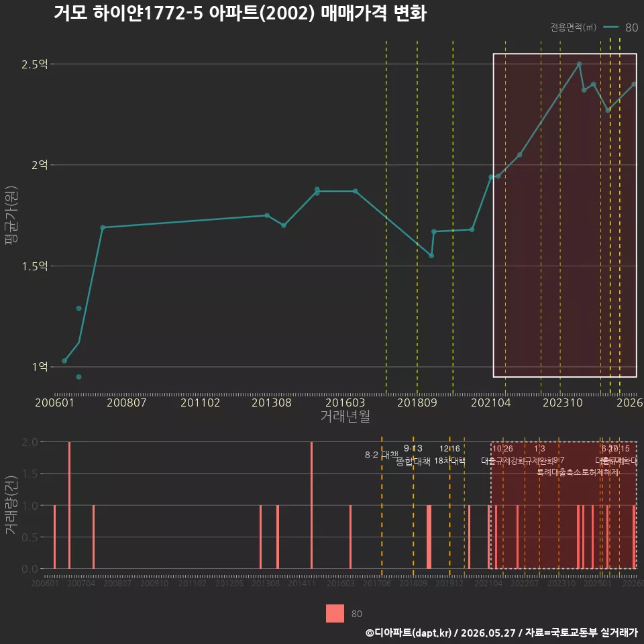Click '200910' on the volume chart x-axis
This screenshot has width=644, height=644.
pos(154,583)
